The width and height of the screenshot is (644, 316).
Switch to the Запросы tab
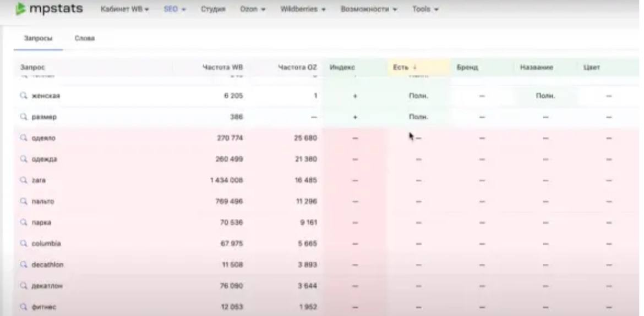[37, 38]
